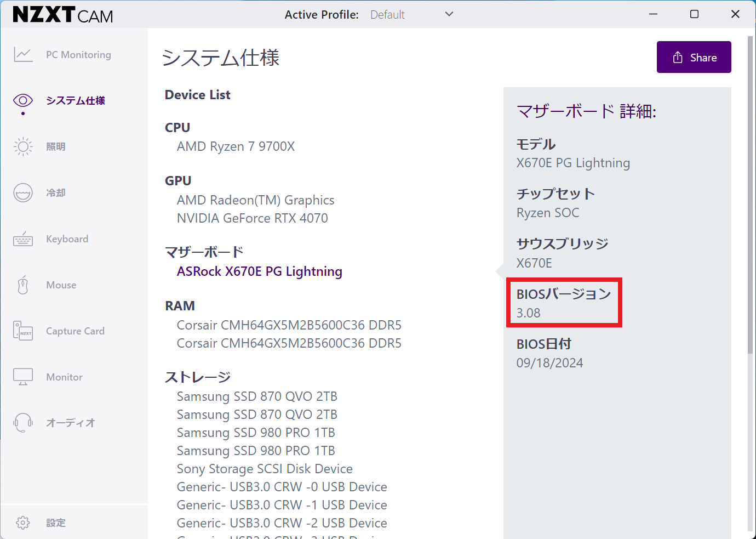
Task: Select Generic- USB3.0 CRW -1 USB Device
Action: (x=282, y=505)
